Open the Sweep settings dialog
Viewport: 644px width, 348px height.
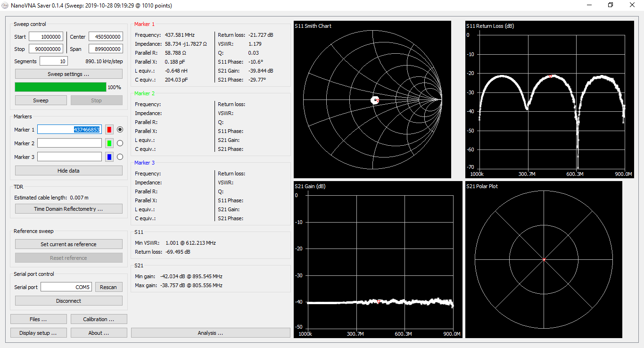68,74
